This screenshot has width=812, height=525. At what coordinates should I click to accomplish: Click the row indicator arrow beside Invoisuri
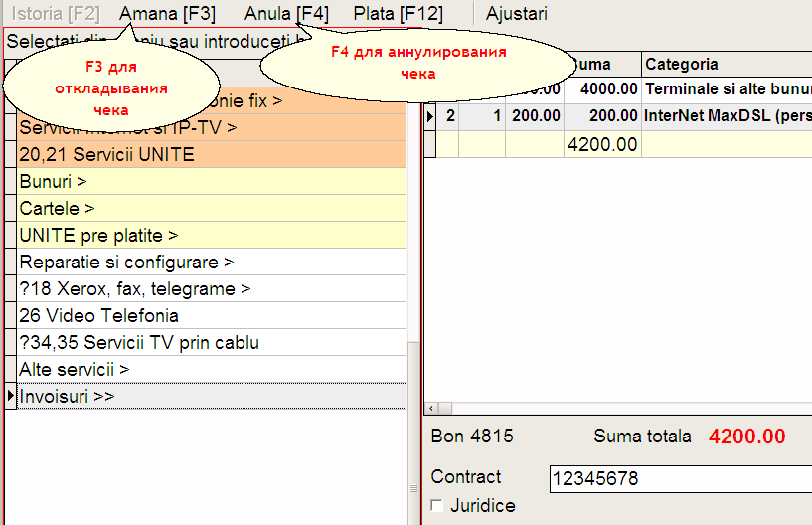10,396
